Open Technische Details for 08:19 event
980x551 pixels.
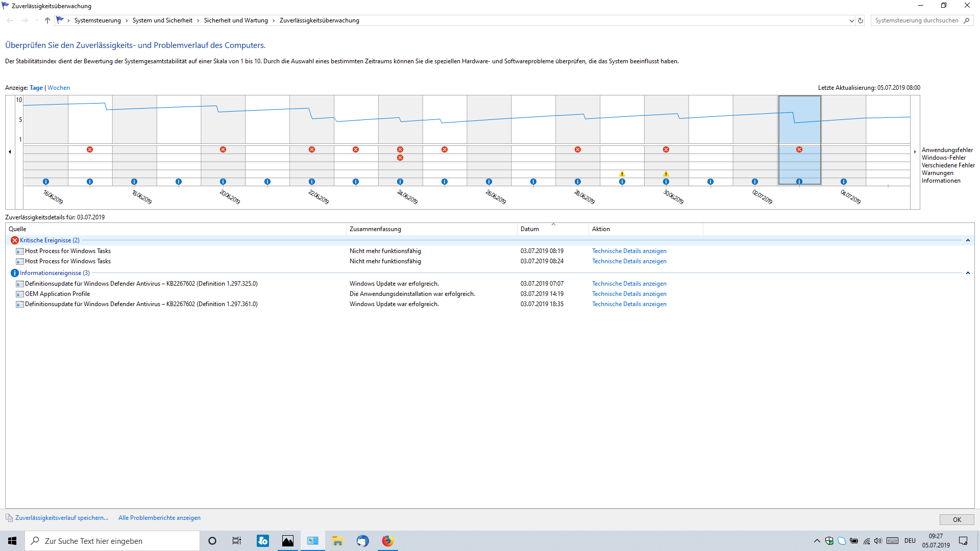629,251
